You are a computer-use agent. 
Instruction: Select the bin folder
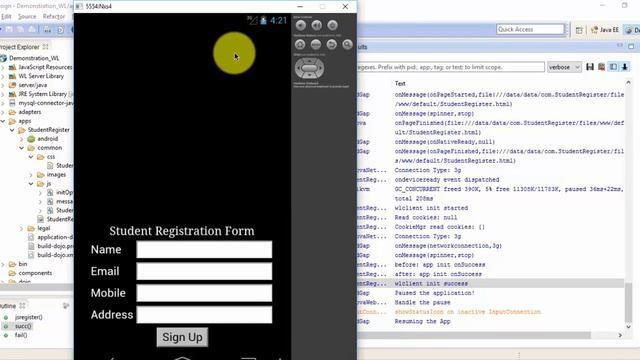23,264
